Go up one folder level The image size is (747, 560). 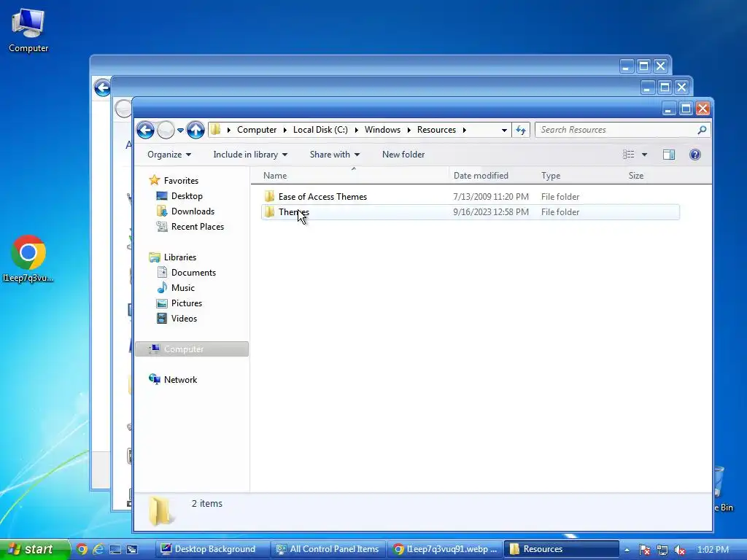click(196, 130)
